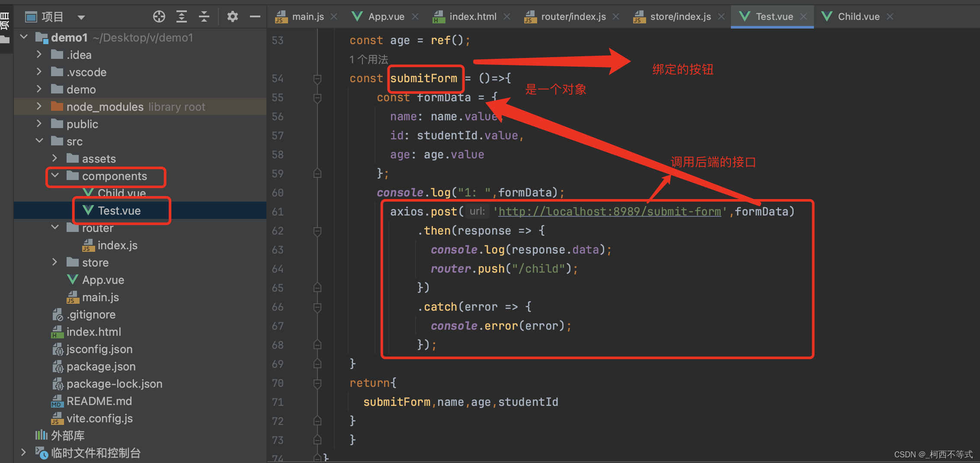
Task: Collapse the src folder
Action: pos(39,141)
